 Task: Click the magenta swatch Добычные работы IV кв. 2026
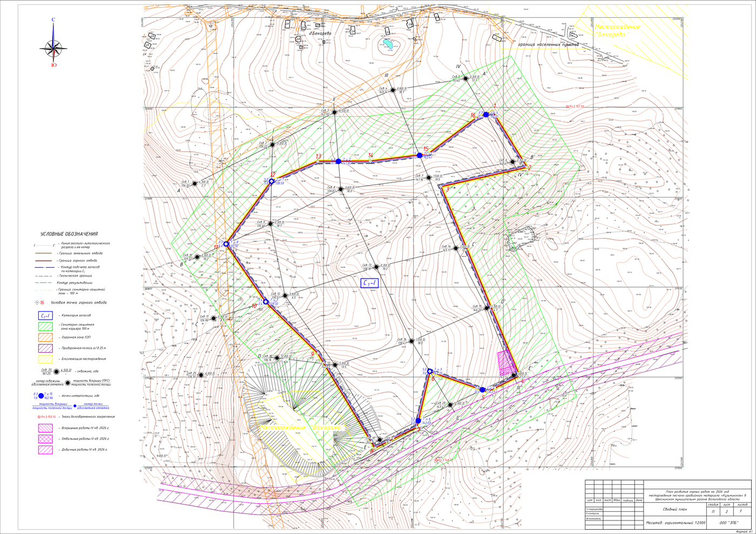[45, 450]
